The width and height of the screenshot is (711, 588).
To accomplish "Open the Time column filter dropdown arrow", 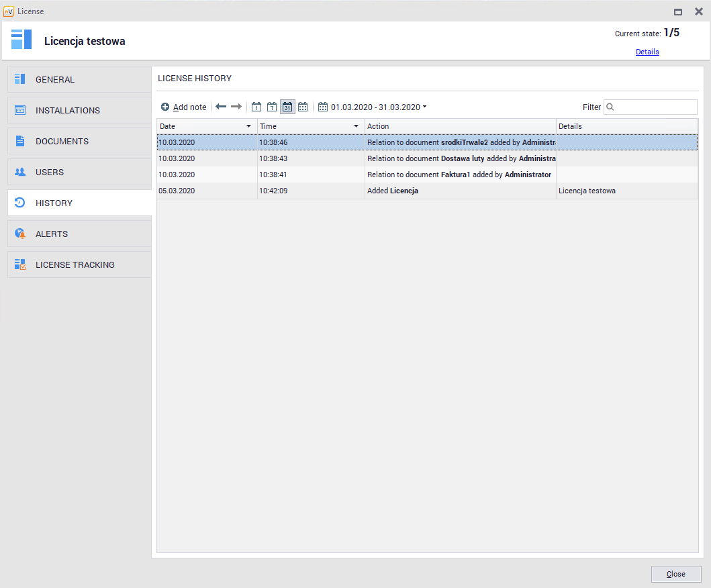I will pos(356,126).
